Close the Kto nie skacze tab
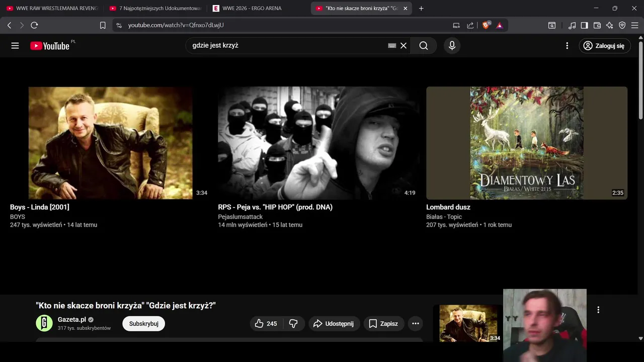The image size is (644, 362). tap(405, 8)
